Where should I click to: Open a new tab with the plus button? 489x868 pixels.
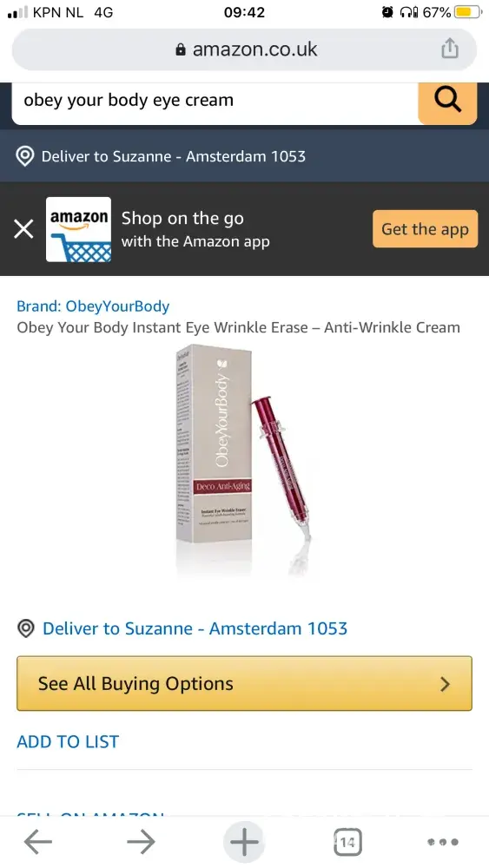(244, 842)
